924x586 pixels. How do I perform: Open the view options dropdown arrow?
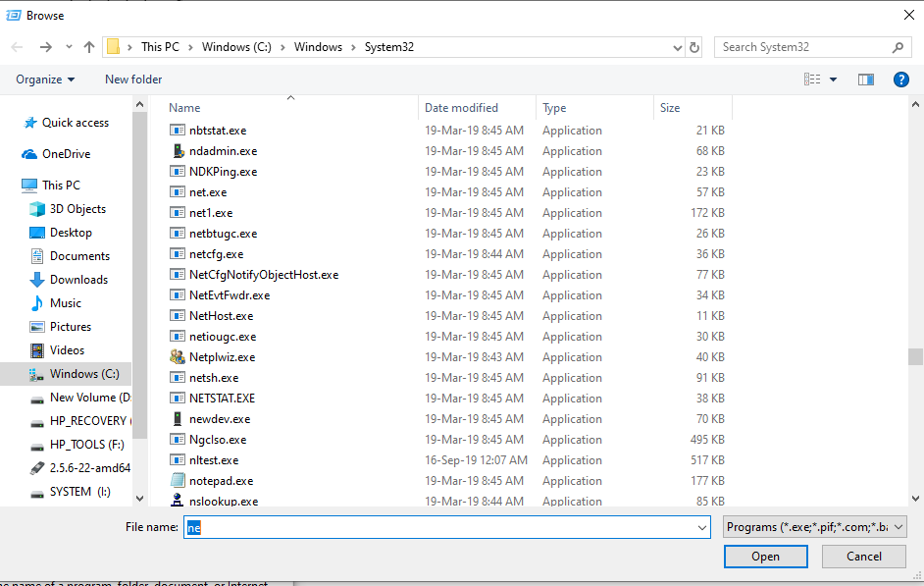833,80
